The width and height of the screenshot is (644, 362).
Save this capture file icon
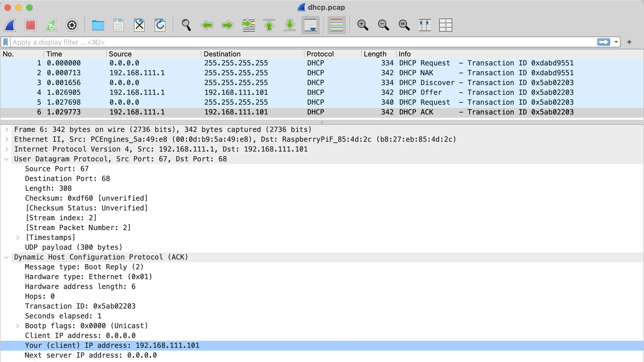pos(118,25)
